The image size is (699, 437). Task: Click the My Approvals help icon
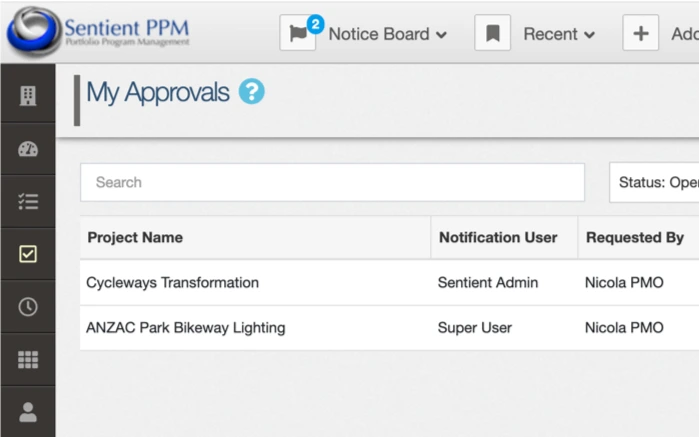(x=251, y=91)
